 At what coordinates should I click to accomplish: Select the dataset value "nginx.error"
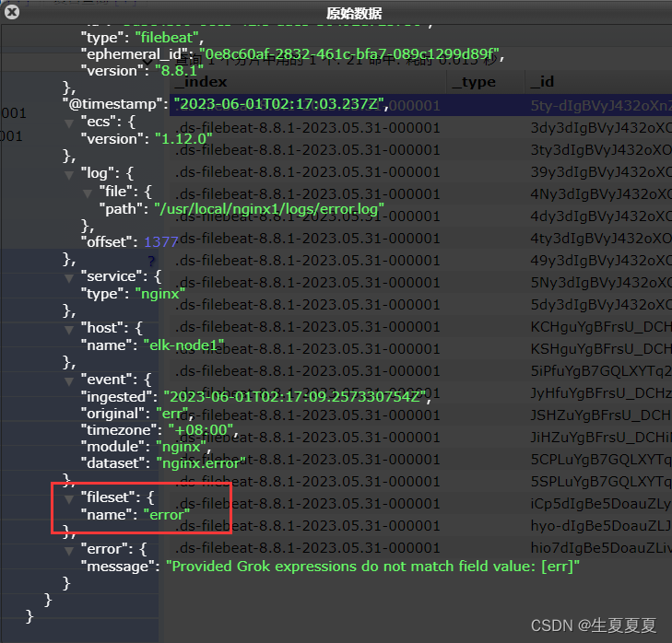coord(201,463)
